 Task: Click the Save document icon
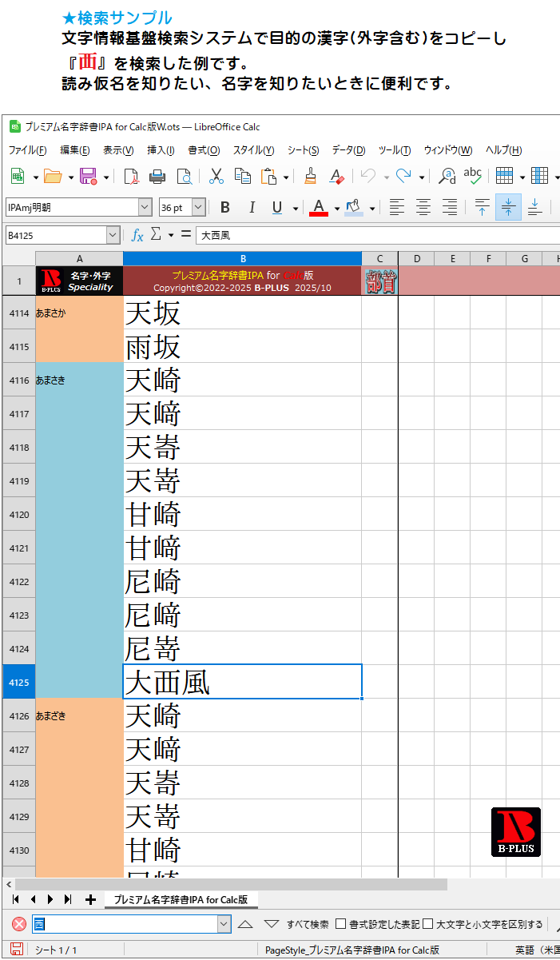coord(88,177)
